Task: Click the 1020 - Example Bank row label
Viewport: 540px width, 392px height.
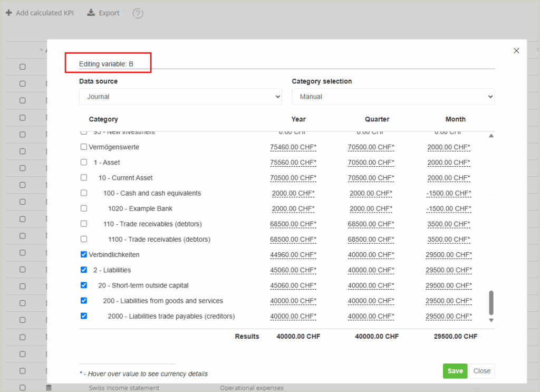Action: click(140, 209)
